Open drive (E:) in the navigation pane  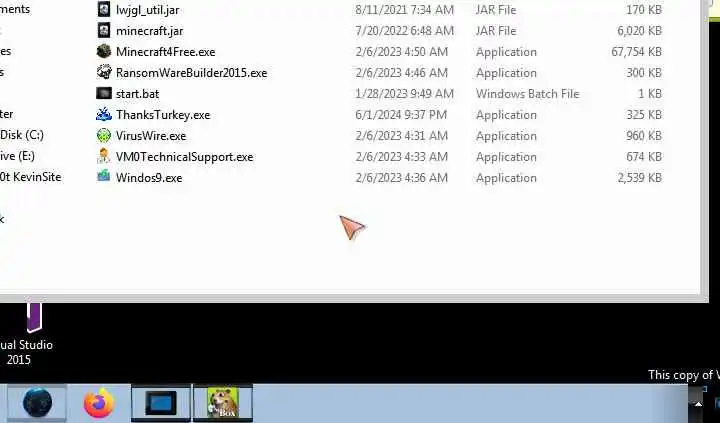[17, 156]
